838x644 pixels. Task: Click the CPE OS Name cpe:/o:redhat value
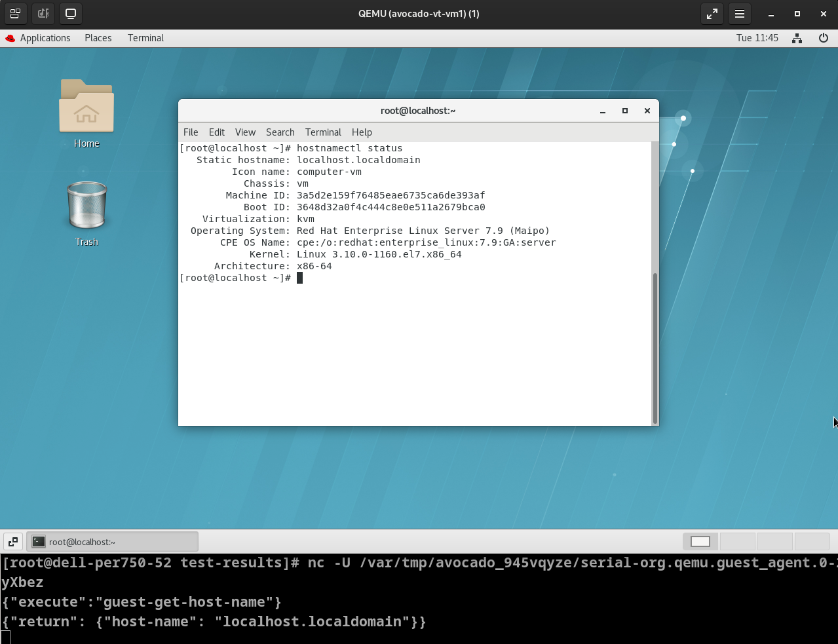[427, 242]
